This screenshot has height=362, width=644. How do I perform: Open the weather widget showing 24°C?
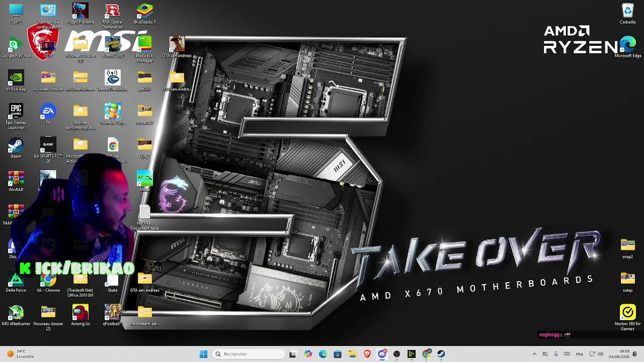[19, 354]
